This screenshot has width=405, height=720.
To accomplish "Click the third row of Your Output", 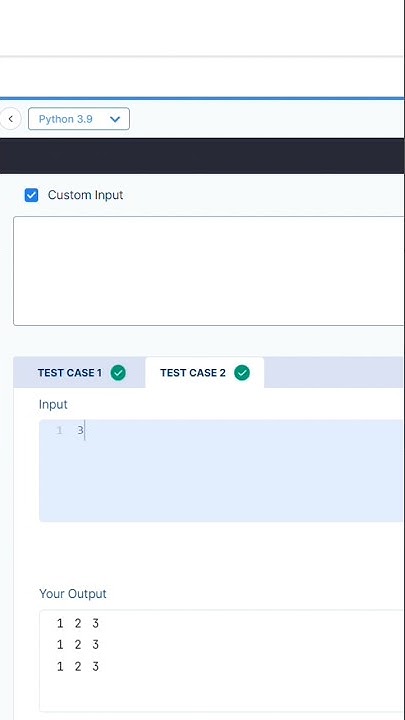I will click(78, 666).
